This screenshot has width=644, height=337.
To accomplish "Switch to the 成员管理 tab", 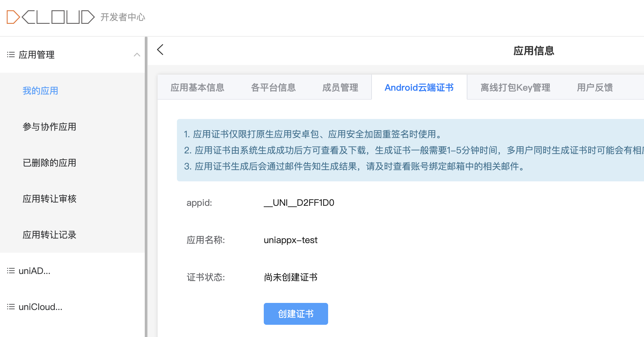I will 340,87.
